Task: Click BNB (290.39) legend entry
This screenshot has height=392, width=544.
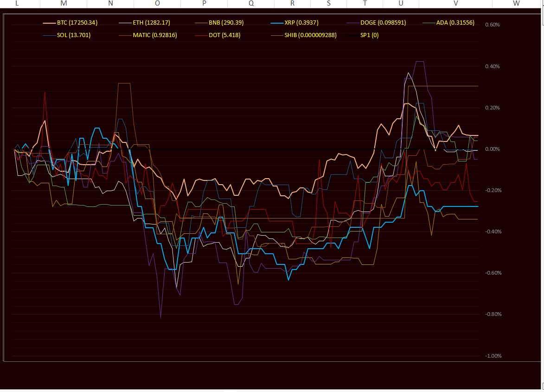Action: click(219, 23)
